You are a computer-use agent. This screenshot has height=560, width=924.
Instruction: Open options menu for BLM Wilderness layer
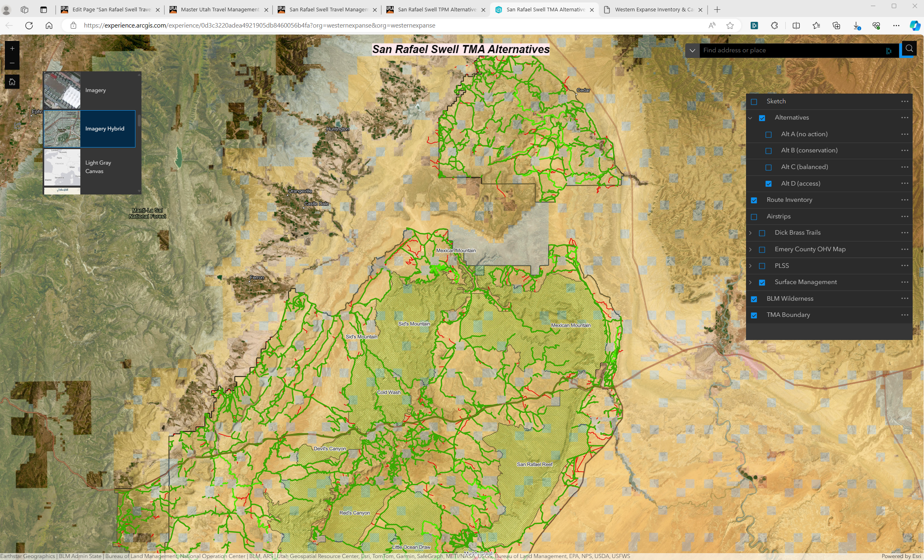tap(905, 299)
